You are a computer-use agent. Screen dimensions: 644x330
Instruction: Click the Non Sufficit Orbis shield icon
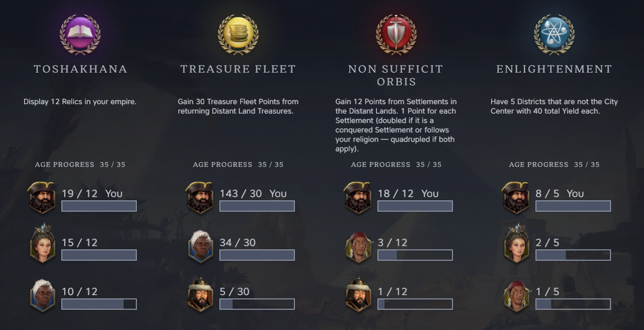click(x=396, y=33)
